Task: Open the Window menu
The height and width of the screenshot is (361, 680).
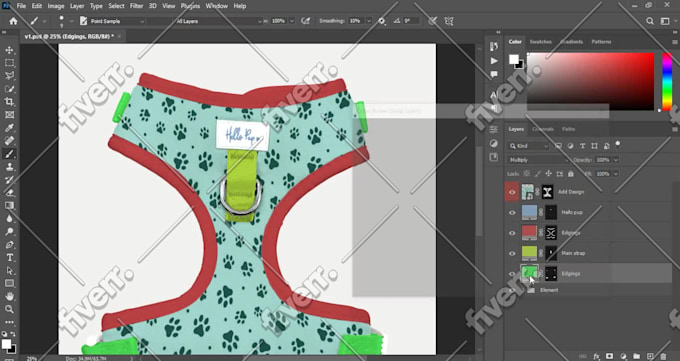Action: click(x=216, y=6)
